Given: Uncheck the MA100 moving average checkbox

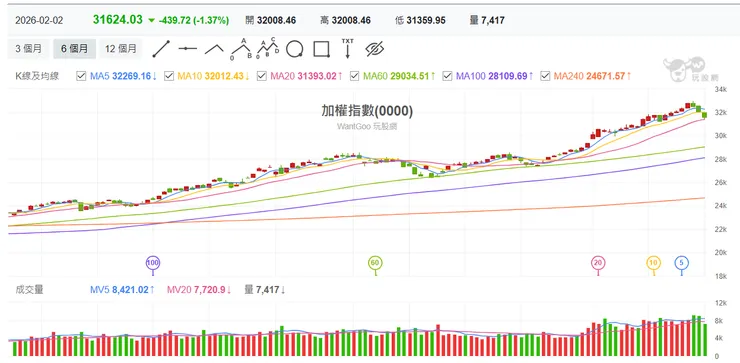Looking at the screenshot, I should coord(447,76).
